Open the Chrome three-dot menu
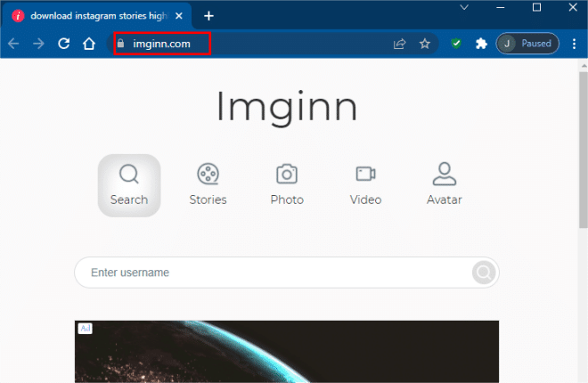The width and height of the screenshot is (588, 383). point(574,44)
